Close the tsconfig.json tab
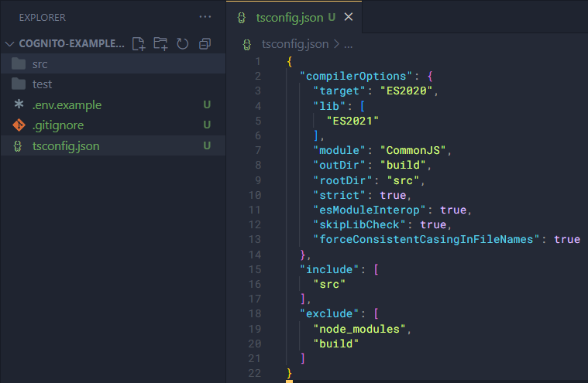The image size is (588, 383). tap(348, 17)
